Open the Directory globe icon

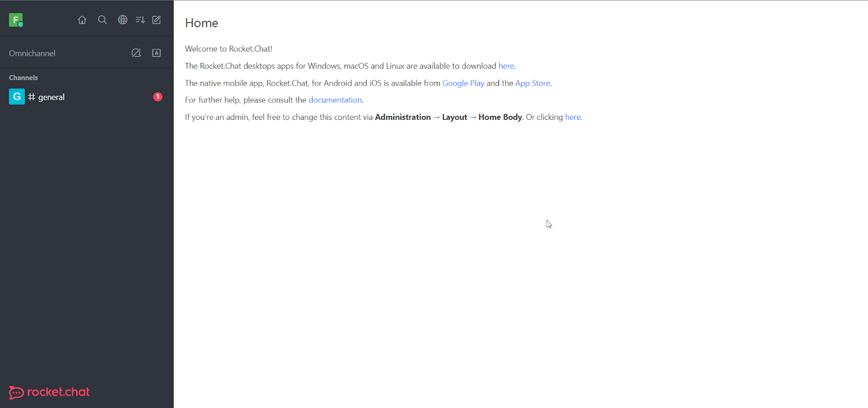pos(123,20)
